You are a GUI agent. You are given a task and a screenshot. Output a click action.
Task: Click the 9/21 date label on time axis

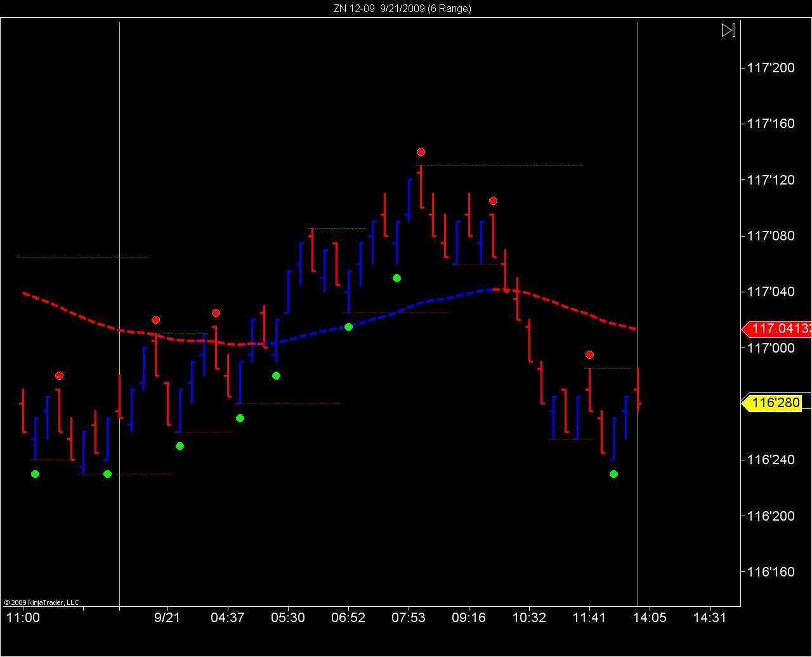tap(167, 618)
